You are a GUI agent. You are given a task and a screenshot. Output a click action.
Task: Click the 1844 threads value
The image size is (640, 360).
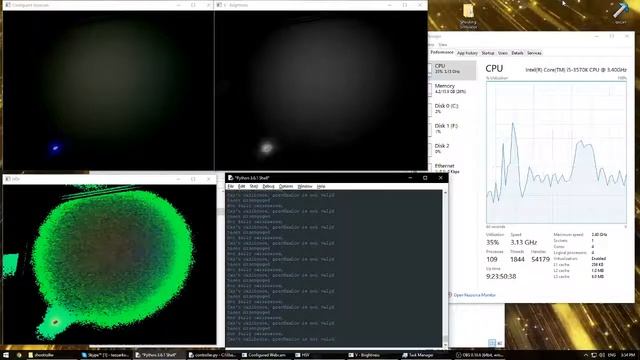click(517, 260)
